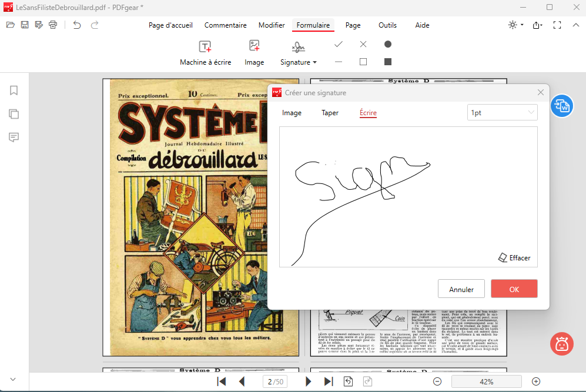The image size is (586, 392).
Task: Add a cross mark stamp
Action: [363, 45]
